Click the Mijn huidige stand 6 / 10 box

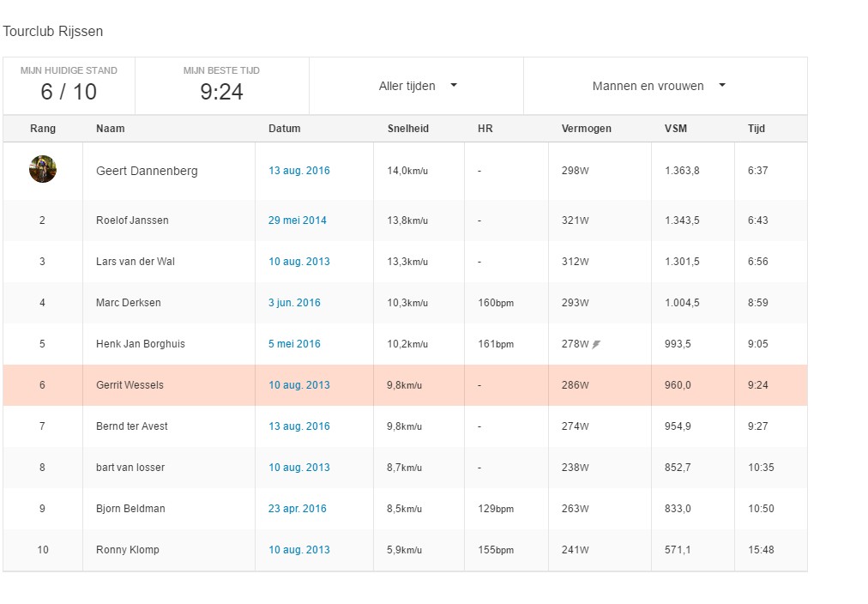tap(69, 86)
